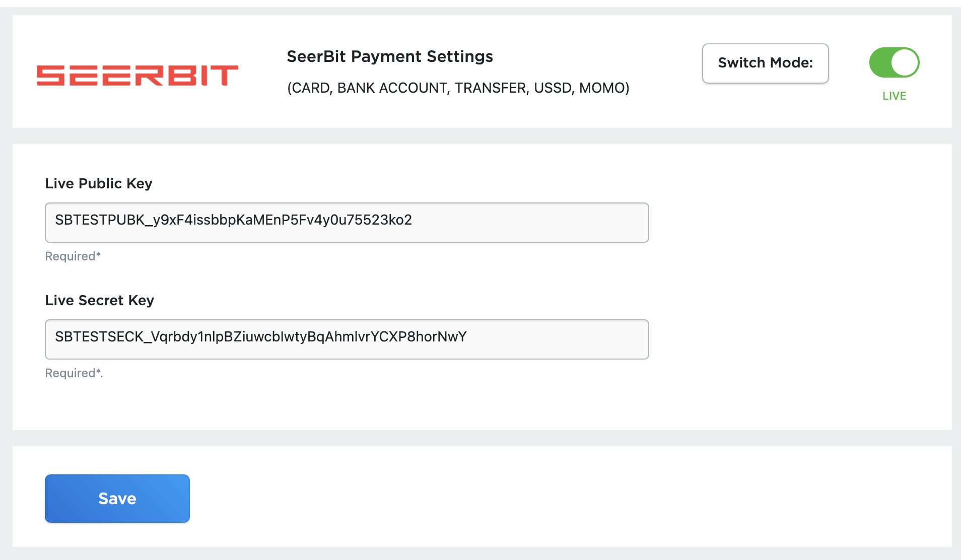Click the Live Secret Key label

[x=100, y=300]
